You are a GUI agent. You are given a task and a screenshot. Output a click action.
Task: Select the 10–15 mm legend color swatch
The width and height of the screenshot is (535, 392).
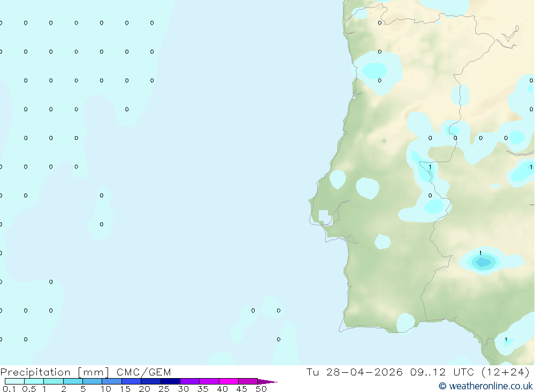112,381
